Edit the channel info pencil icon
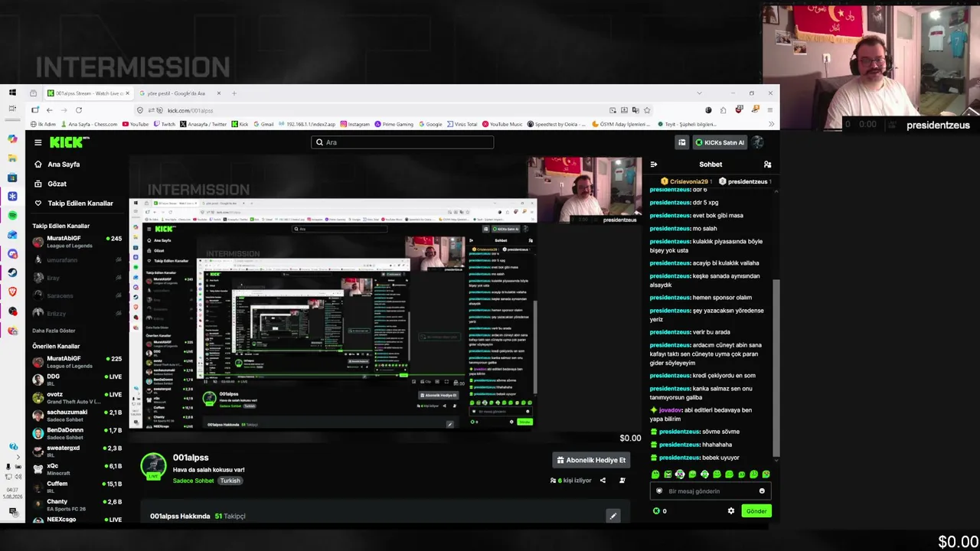This screenshot has width=980, height=551. click(x=612, y=516)
